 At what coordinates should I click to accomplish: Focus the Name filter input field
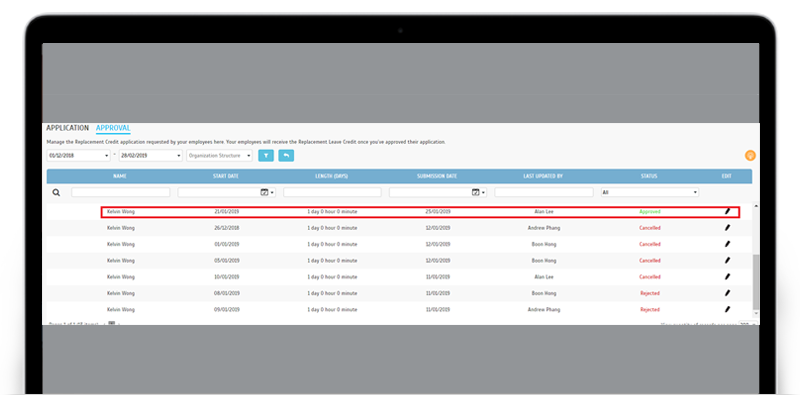coord(120,192)
